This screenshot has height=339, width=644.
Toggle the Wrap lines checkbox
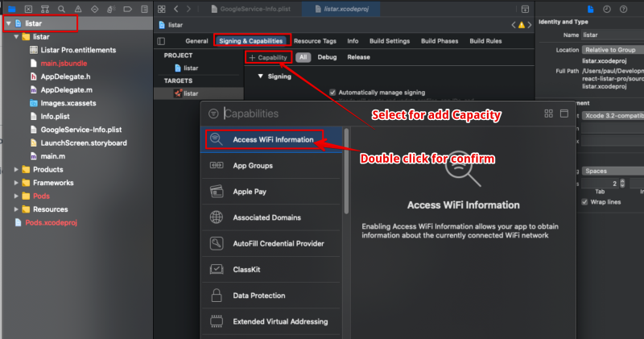tap(584, 202)
